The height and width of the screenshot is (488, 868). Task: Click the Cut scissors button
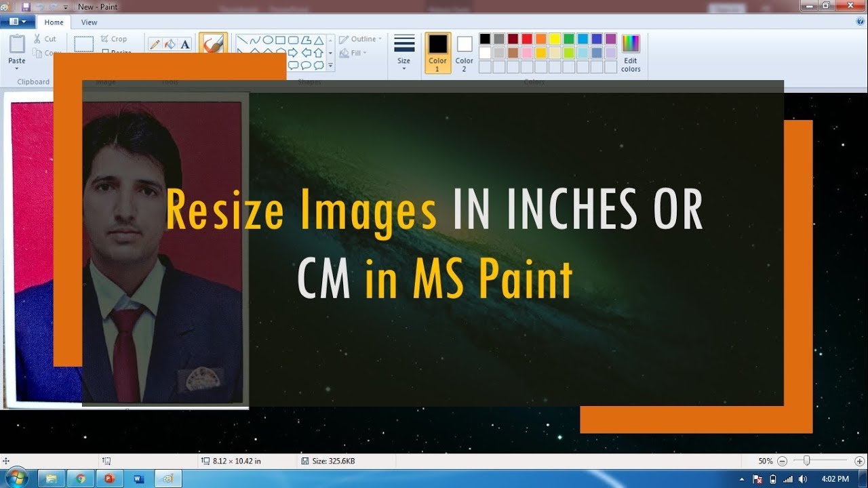(45, 39)
